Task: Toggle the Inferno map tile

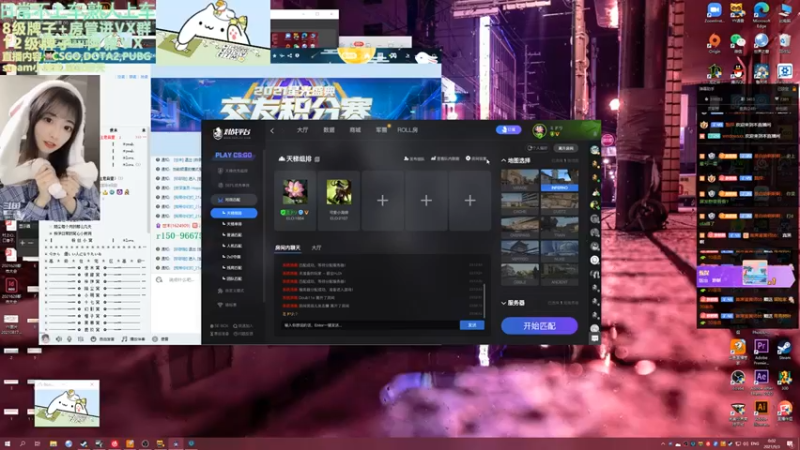Action: [559, 180]
